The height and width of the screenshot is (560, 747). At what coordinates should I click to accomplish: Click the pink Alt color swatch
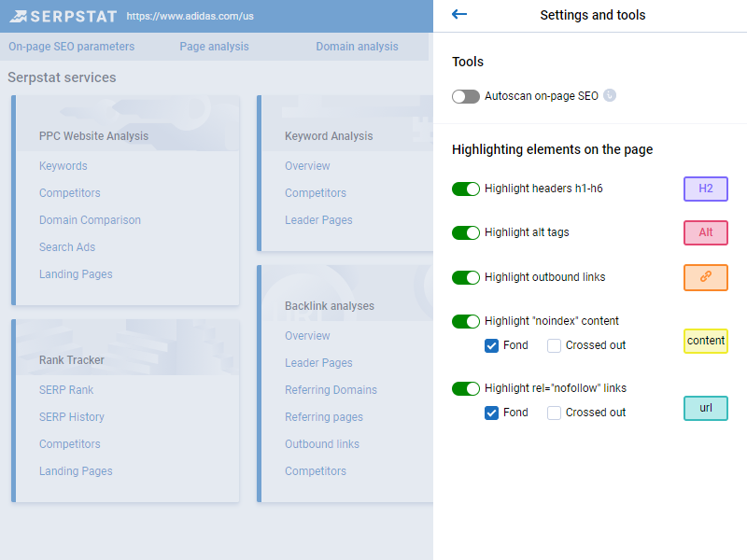pyautogui.click(x=706, y=232)
